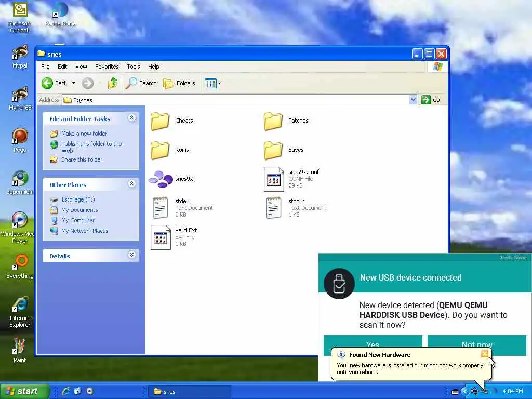Viewport: 532px width, 399px height.
Task: Click the USB device icon in the Panda notification
Action: [x=339, y=283]
